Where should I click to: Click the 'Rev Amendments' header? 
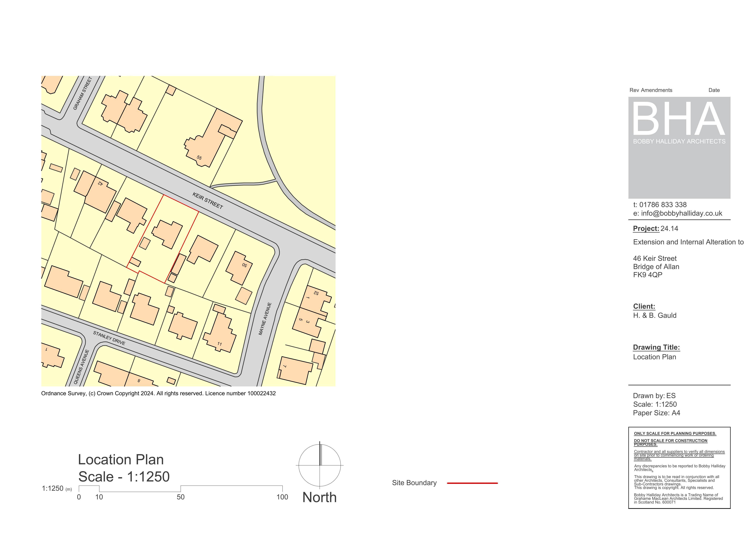[651, 90]
